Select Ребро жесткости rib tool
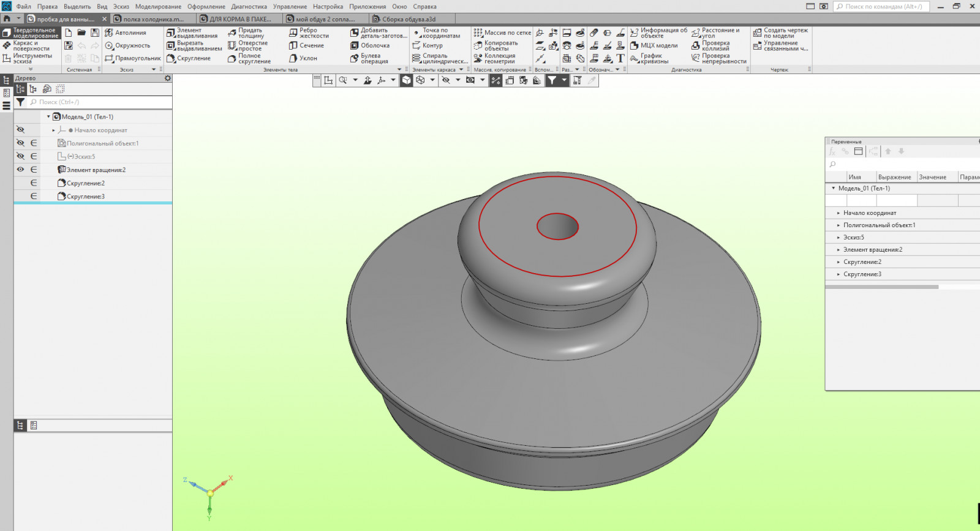This screenshot has width=980, height=531. (309, 32)
